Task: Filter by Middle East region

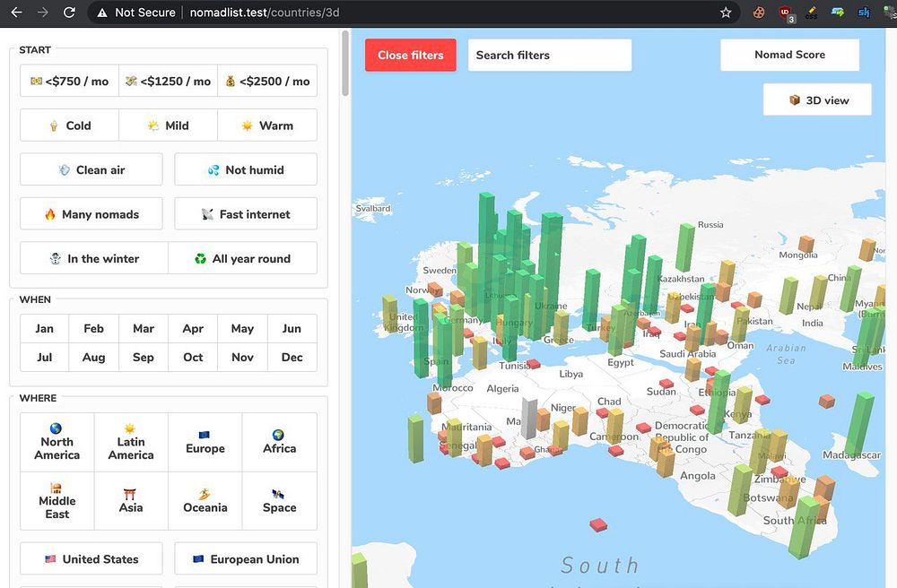Action: click(57, 501)
